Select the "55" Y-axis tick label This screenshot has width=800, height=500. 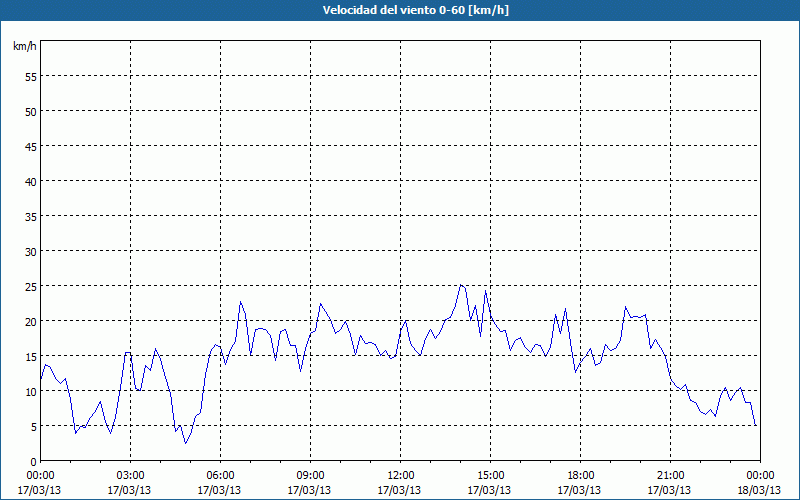[x=31, y=77]
